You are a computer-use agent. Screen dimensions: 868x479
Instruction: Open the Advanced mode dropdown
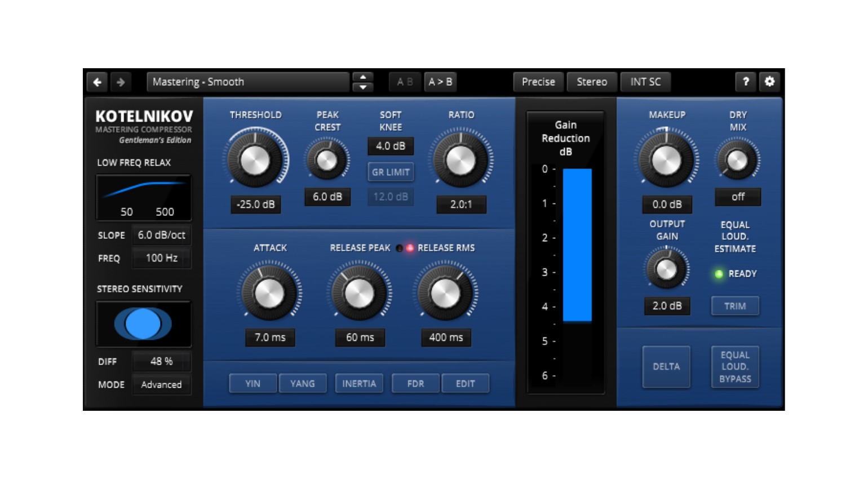point(161,385)
